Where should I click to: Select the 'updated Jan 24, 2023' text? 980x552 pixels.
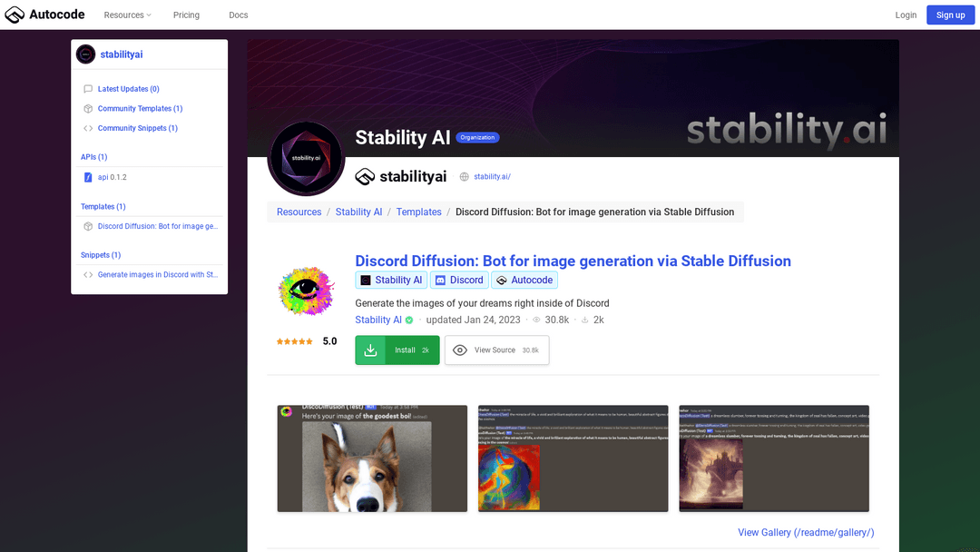(x=473, y=320)
